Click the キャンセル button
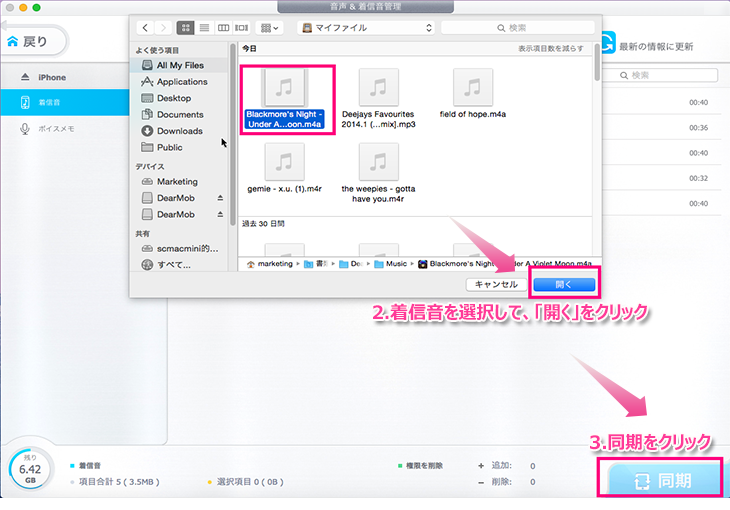This screenshot has height=510, width=730. [x=496, y=284]
